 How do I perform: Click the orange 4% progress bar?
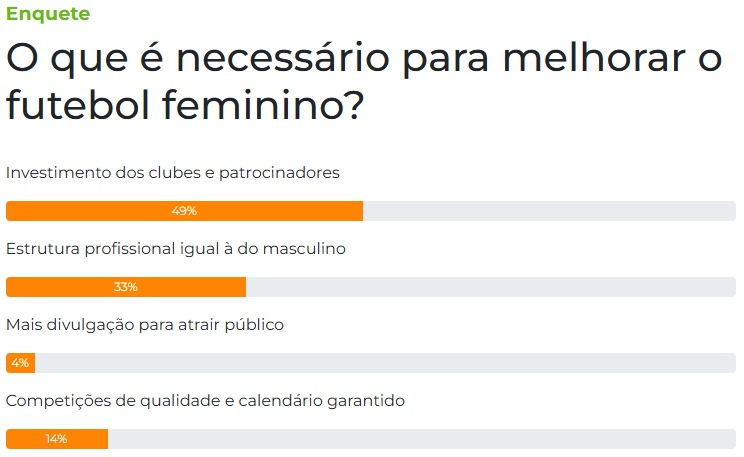point(20,363)
